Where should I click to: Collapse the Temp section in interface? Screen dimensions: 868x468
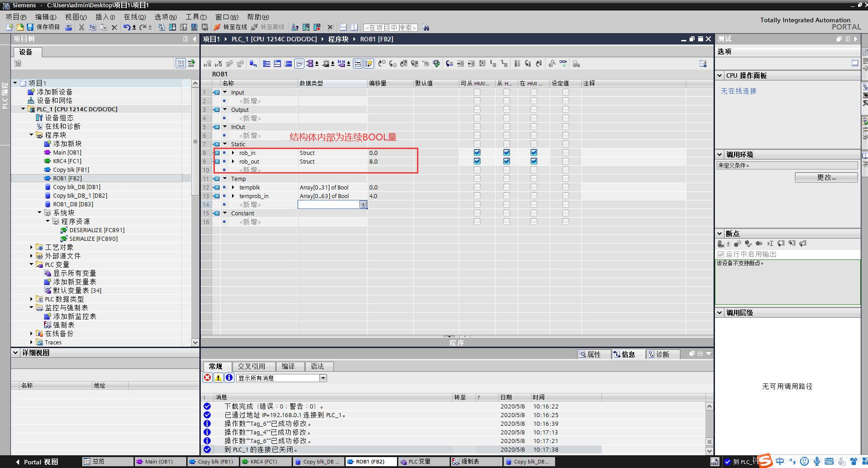(x=225, y=179)
